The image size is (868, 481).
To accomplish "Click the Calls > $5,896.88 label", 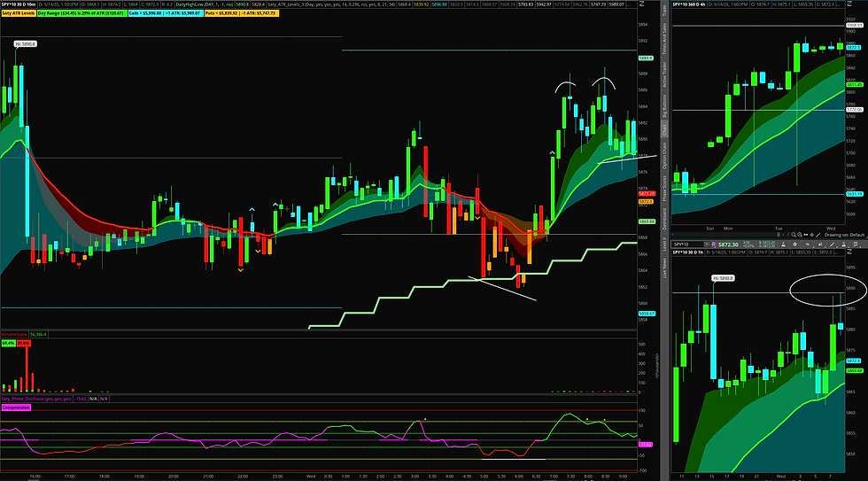I will pyautogui.click(x=165, y=12).
